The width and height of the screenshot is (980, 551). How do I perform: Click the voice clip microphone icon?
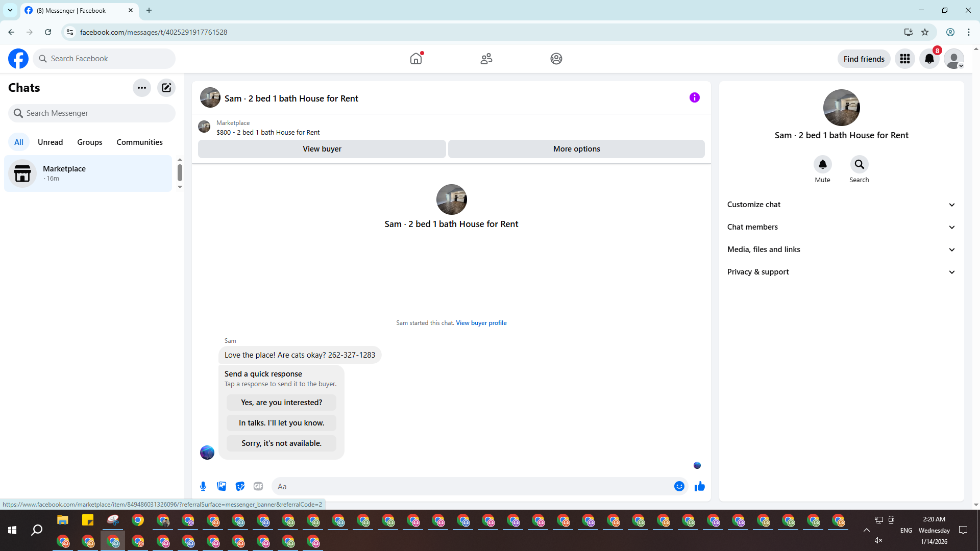203,486
